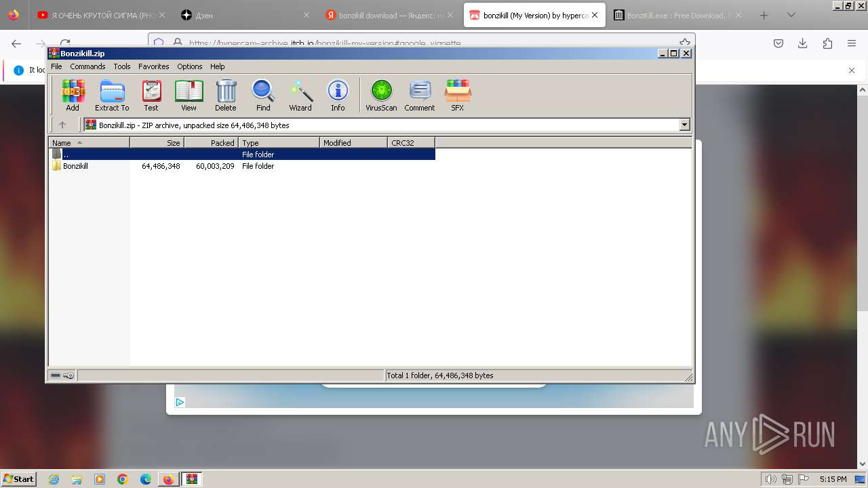Sort by the Name column header

pyautogui.click(x=89, y=142)
